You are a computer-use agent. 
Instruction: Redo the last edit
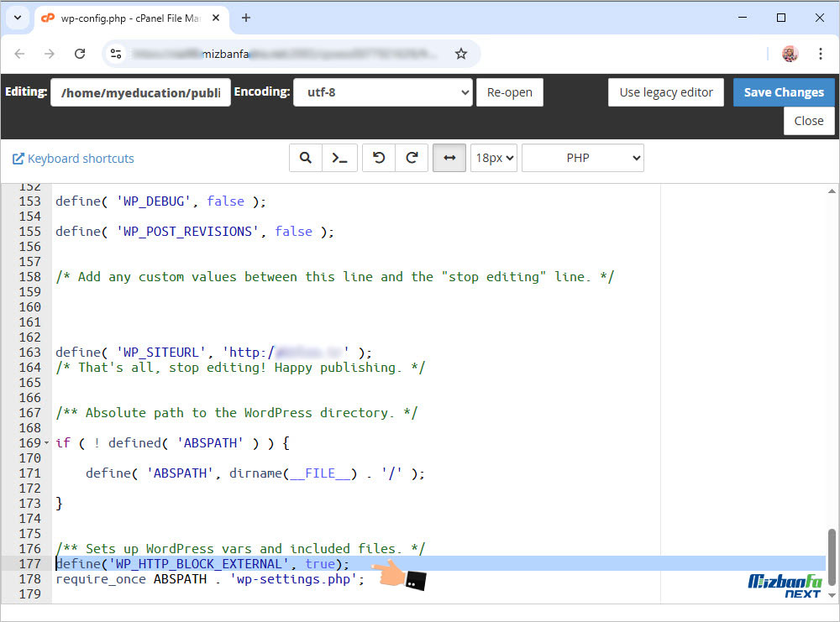tap(412, 158)
